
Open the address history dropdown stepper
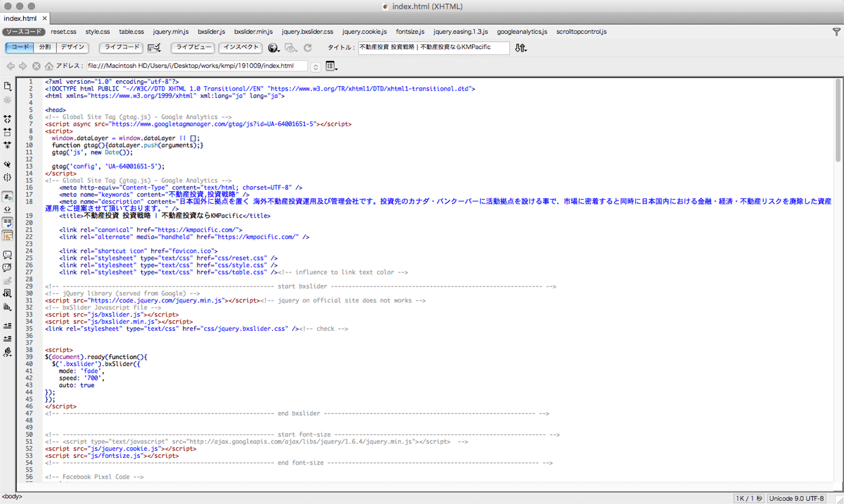click(316, 67)
